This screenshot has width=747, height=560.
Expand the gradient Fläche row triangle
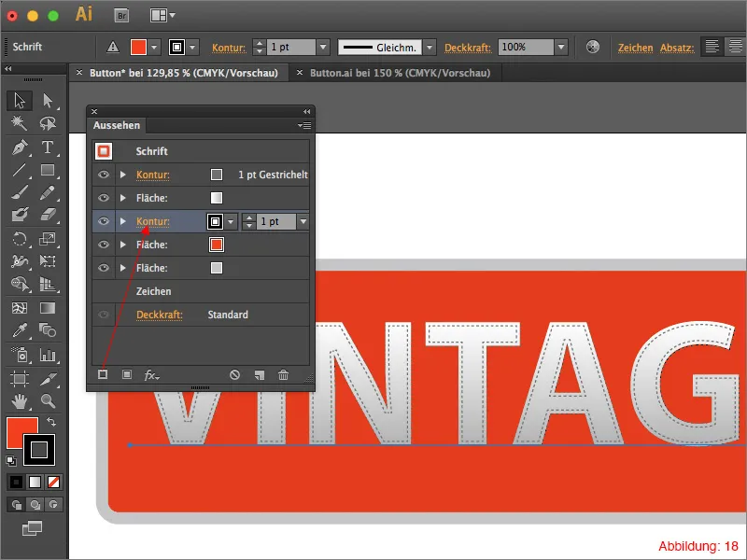point(123,198)
